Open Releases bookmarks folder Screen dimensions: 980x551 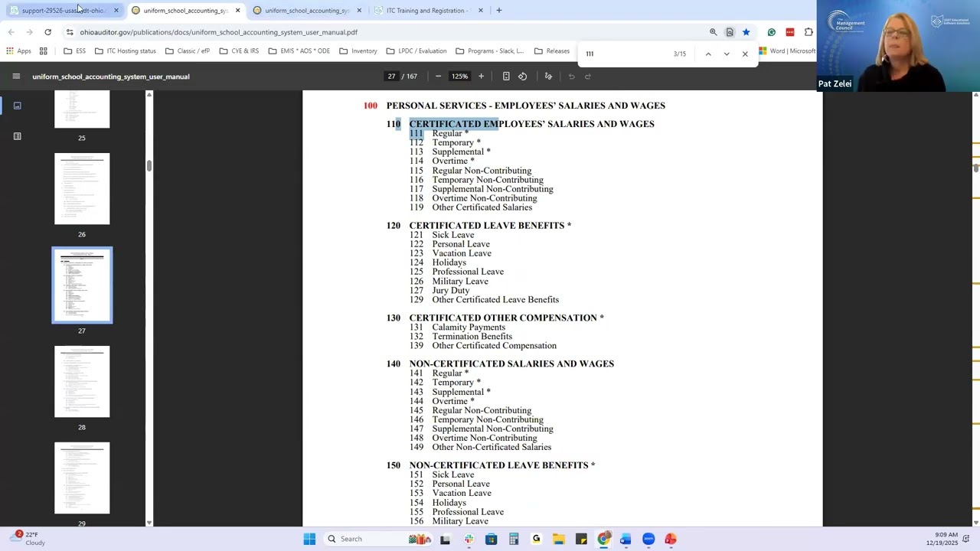[552, 51]
